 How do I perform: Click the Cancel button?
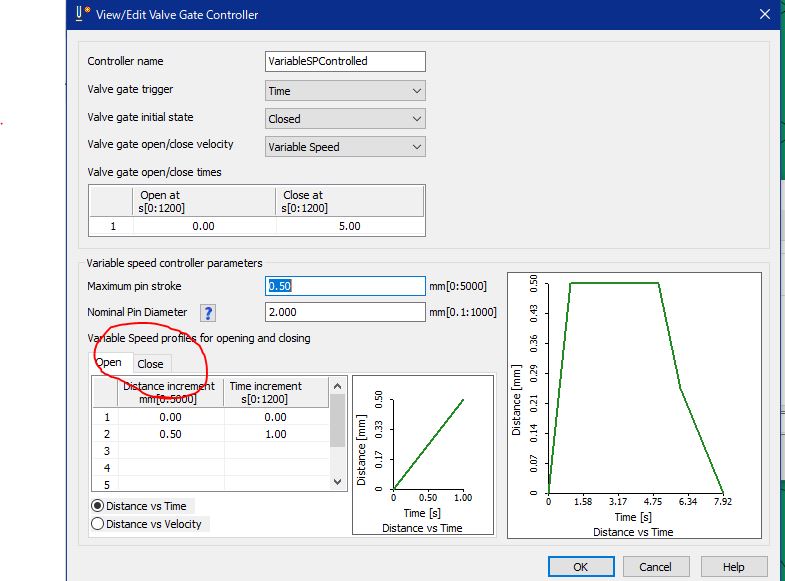pyautogui.click(x=656, y=567)
